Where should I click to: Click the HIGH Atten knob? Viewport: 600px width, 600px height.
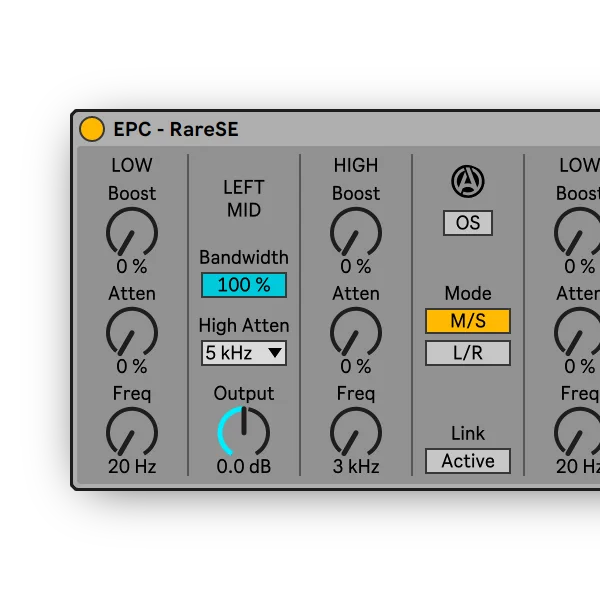356,333
